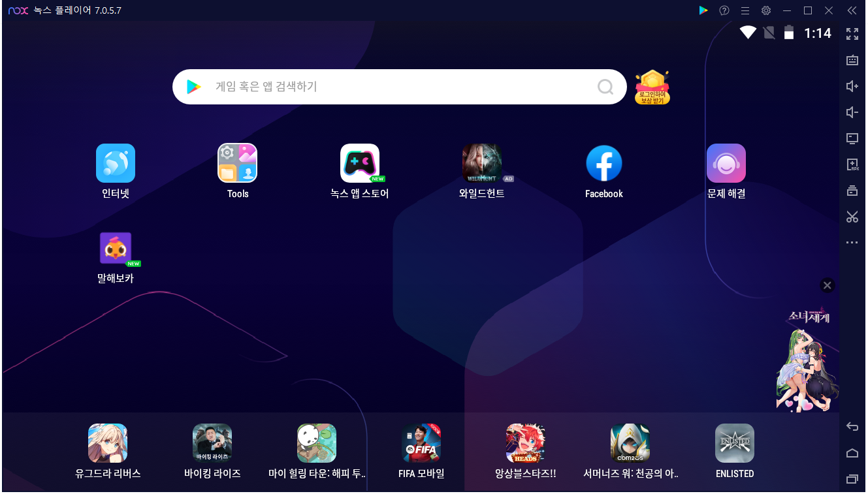Open recent apps button in sidebar

pos(852,479)
